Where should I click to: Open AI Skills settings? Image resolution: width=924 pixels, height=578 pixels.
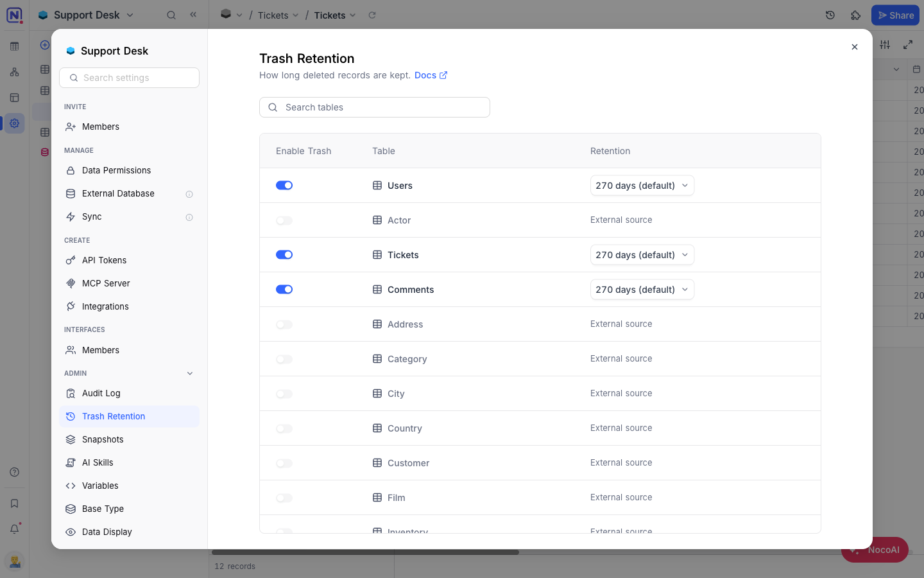click(x=129, y=462)
